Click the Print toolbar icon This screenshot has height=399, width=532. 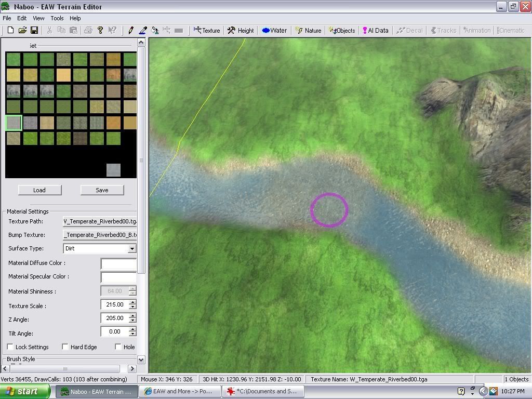click(88, 30)
